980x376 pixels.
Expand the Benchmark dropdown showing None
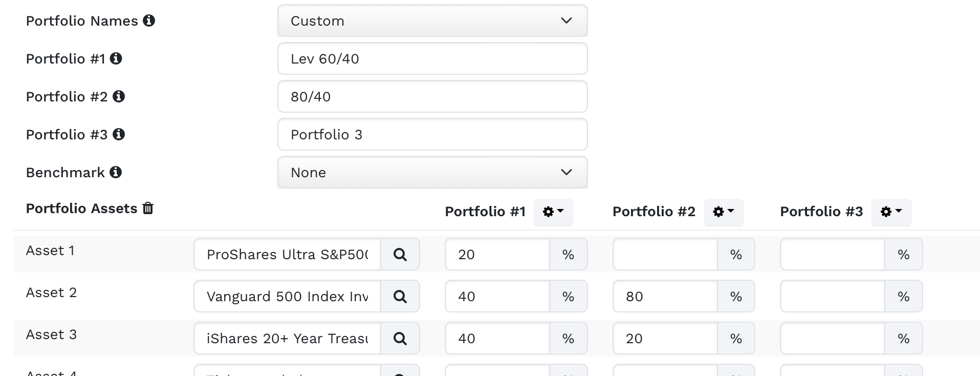432,173
